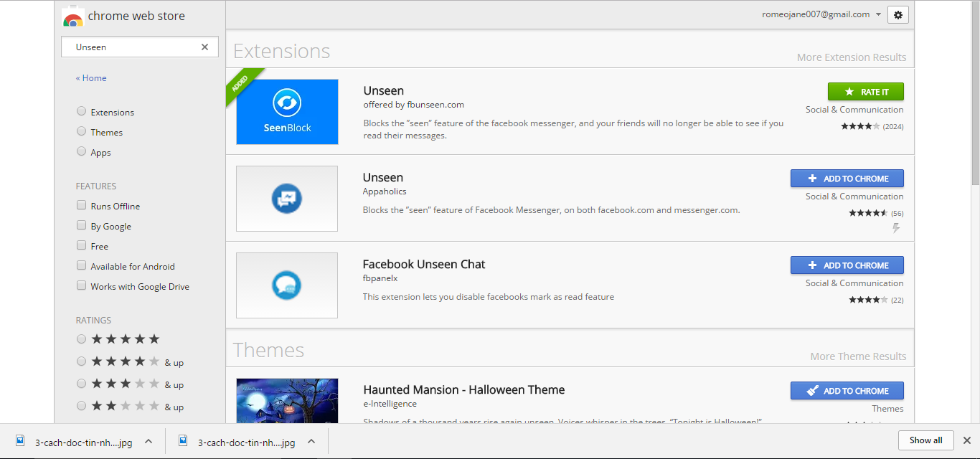Add Appaholics Unseen to Chrome

[847, 179]
